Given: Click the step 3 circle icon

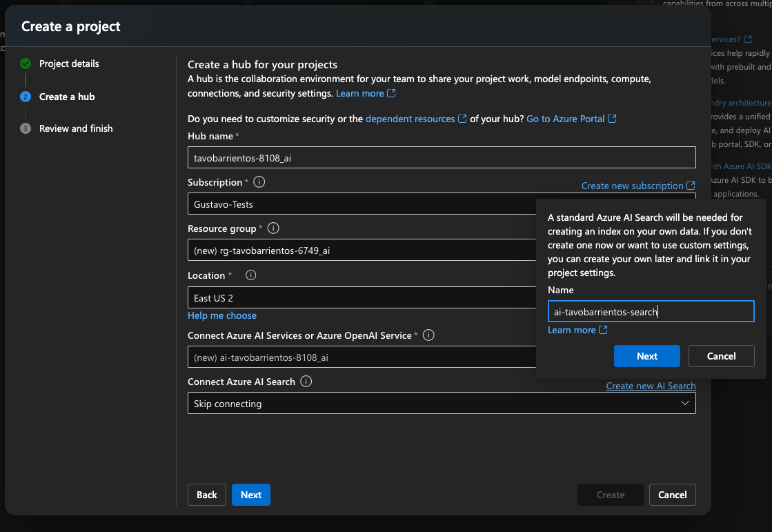Looking at the screenshot, I should (26, 128).
